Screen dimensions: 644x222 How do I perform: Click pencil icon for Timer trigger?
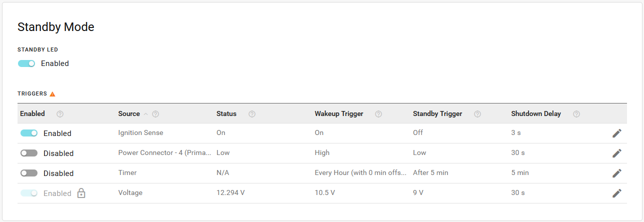click(617, 173)
